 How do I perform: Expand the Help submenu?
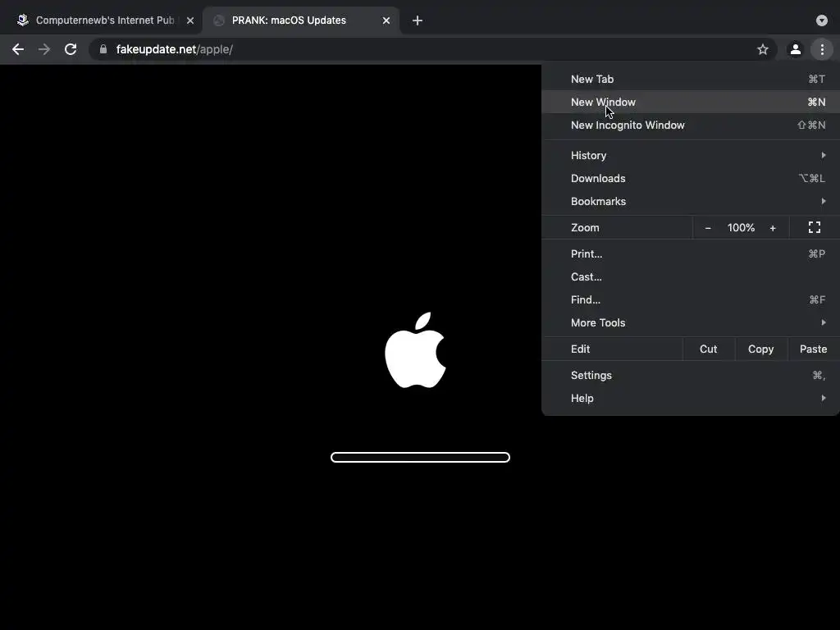(x=691, y=399)
